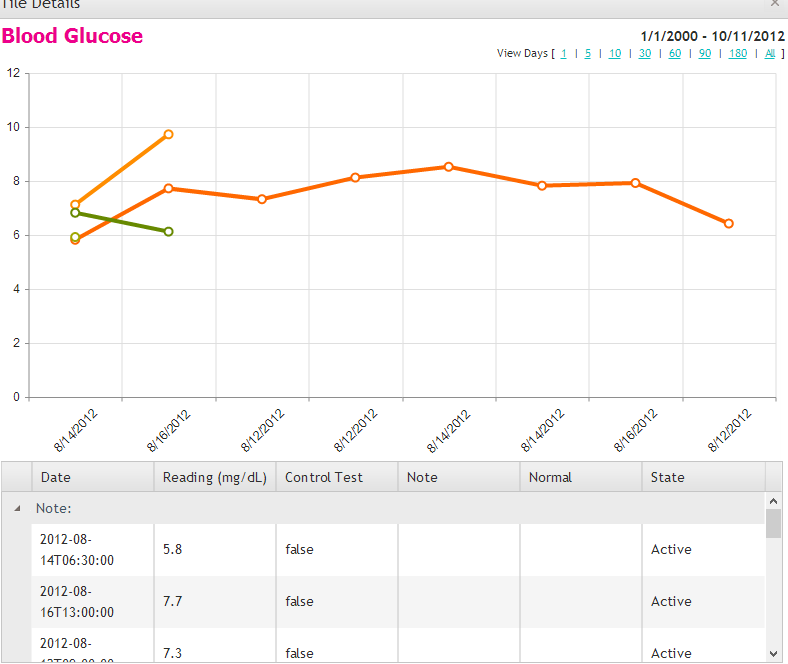Screen dimensions: 788x664
Task: Select the 7.3 reading cell
Action: [x=215, y=645]
